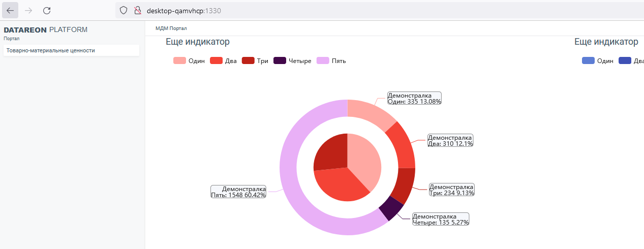Click the Портал link under the logo

pyautogui.click(x=12, y=39)
